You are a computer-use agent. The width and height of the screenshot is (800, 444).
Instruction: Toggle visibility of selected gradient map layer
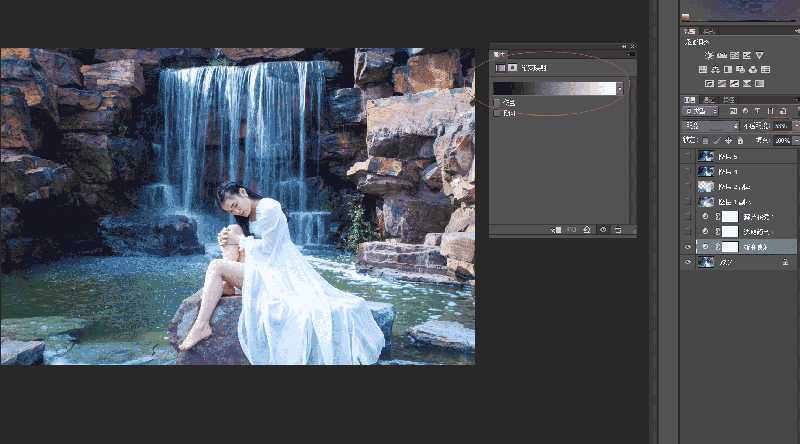click(x=687, y=246)
